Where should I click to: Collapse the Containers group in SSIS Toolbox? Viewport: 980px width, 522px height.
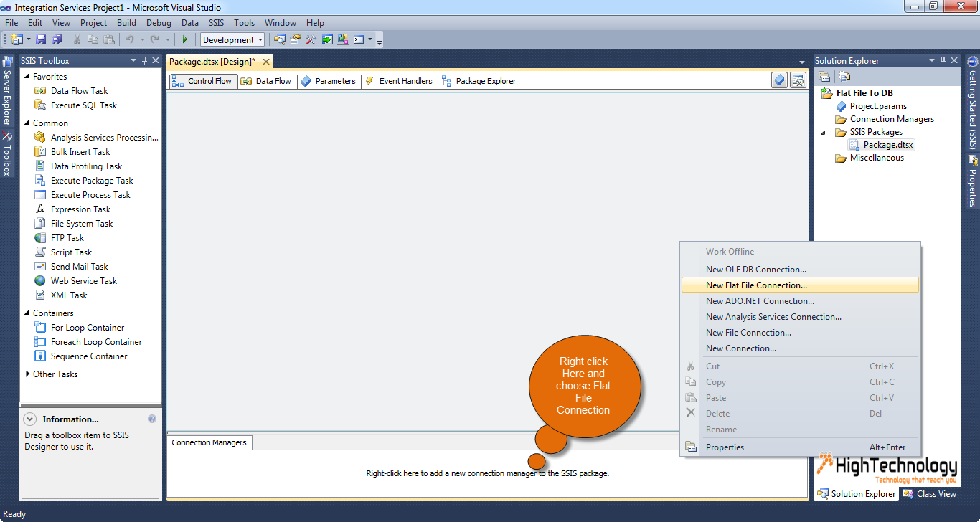coord(27,313)
